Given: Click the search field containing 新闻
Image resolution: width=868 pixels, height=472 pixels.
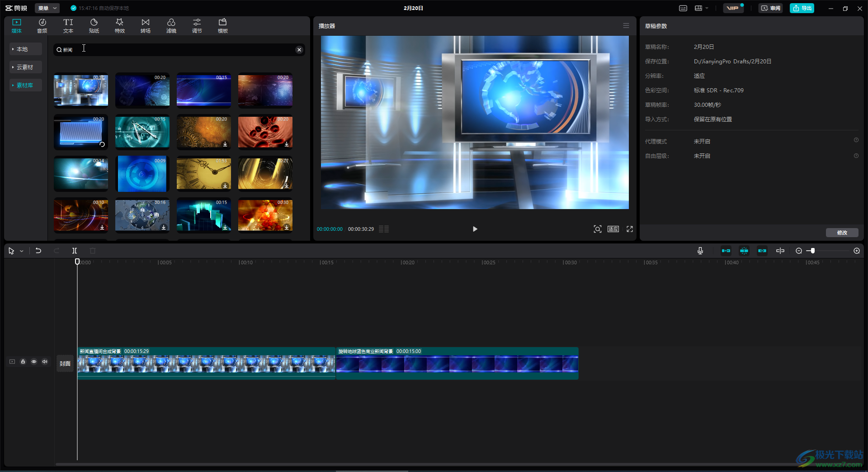Looking at the screenshot, I should (179, 50).
